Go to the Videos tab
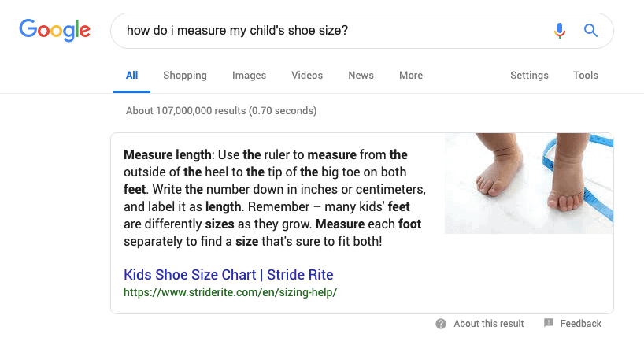Screen dimensions: 644x345 (x=307, y=76)
